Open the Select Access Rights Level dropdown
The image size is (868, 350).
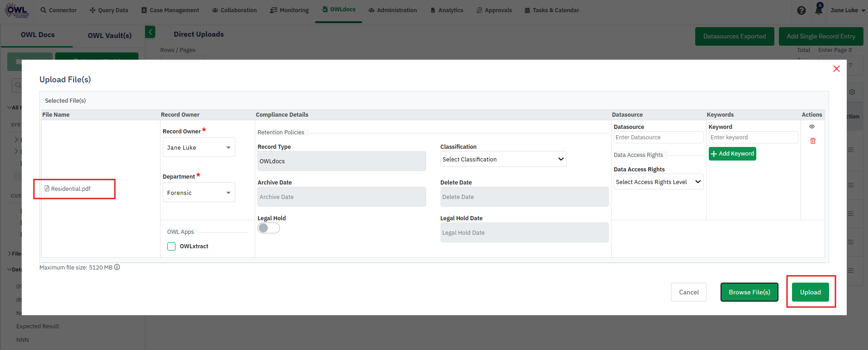click(x=659, y=182)
